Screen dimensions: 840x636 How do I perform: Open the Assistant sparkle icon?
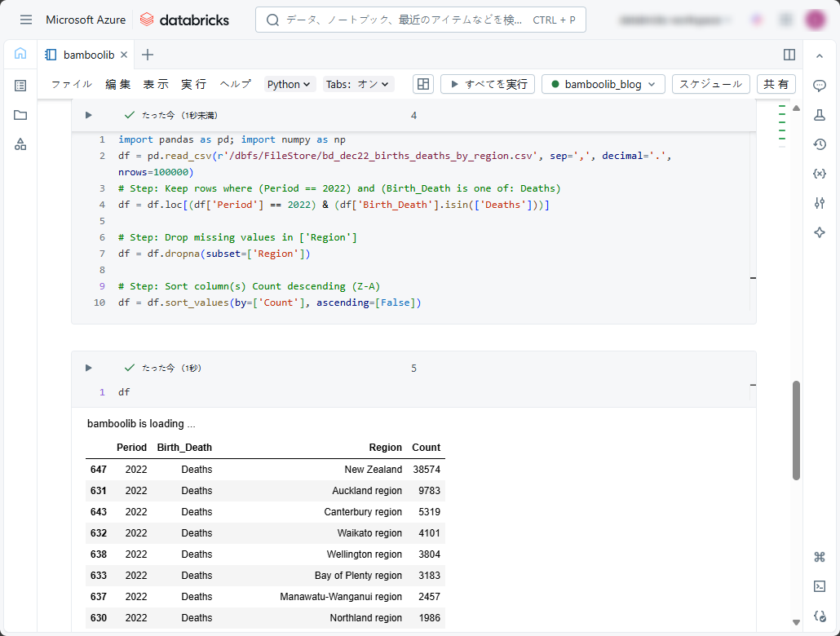click(820, 232)
